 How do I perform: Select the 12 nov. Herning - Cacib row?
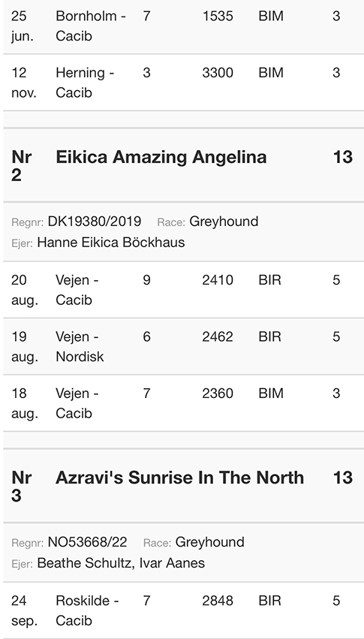(182, 83)
